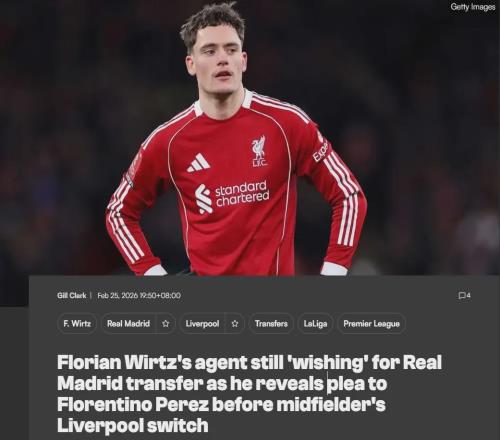Go to the Transfers tag

pos(271,324)
